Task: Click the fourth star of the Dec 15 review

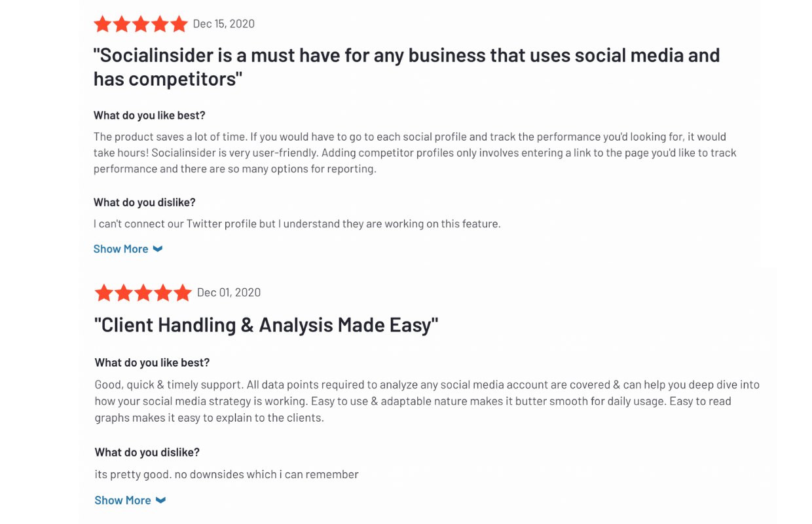Action: click(160, 24)
